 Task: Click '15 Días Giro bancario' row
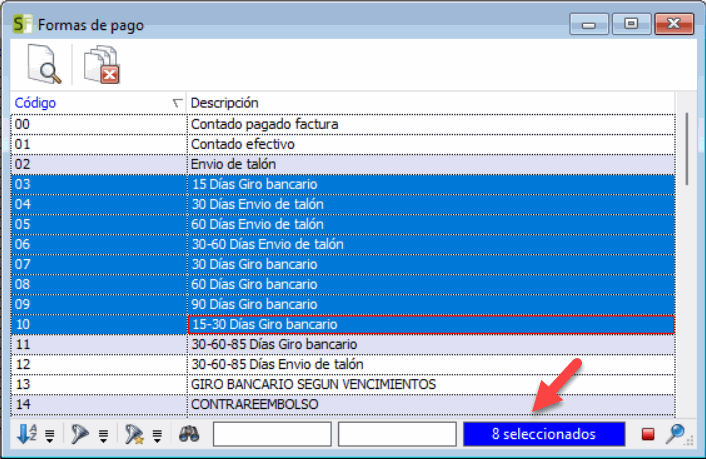pyautogui.click(x=343, y=184)
